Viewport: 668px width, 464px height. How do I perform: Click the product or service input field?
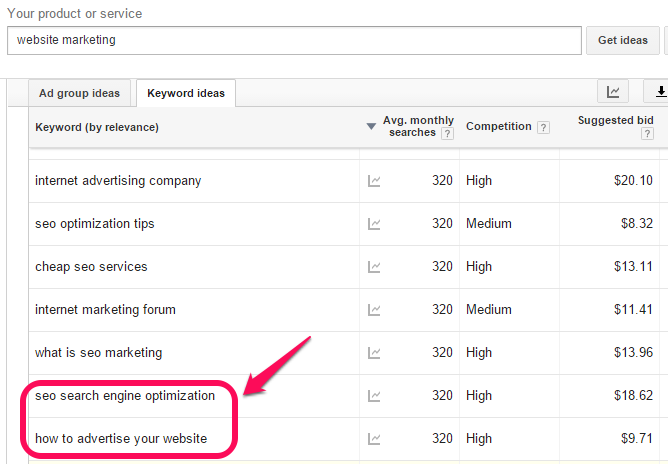294,40
